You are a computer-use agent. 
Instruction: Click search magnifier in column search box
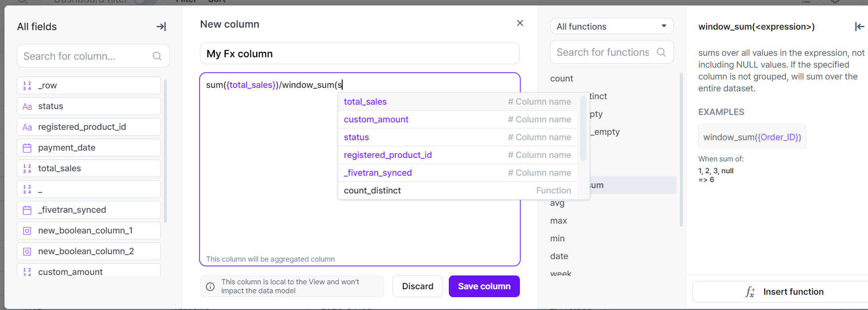tap(157, 56)
